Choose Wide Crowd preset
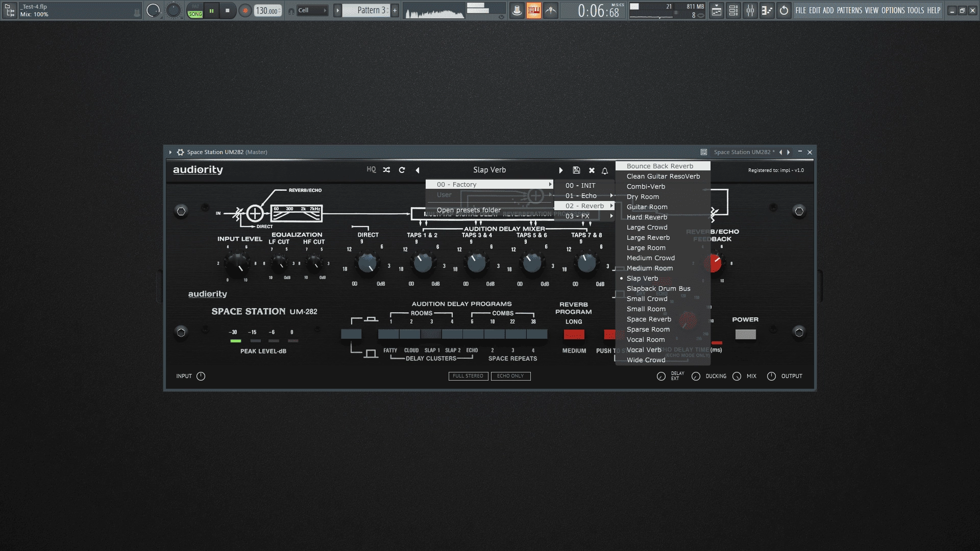The image size is (980, 551). (x=663, y=360)
